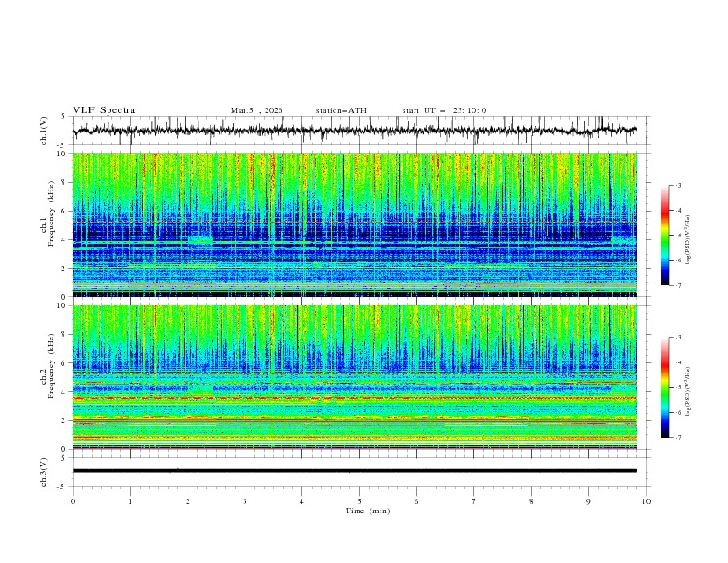
Task: Click the "7" tick on the time axis
Action: click(474, 501)
